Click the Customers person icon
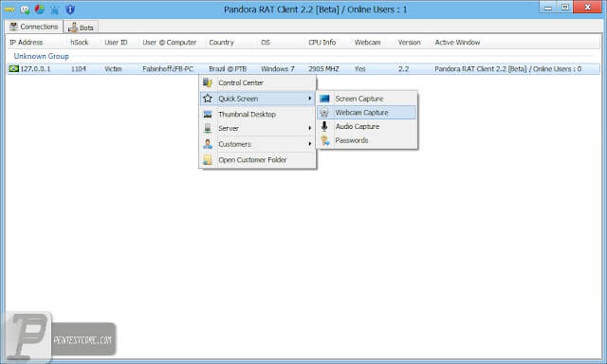 [208, 144]
